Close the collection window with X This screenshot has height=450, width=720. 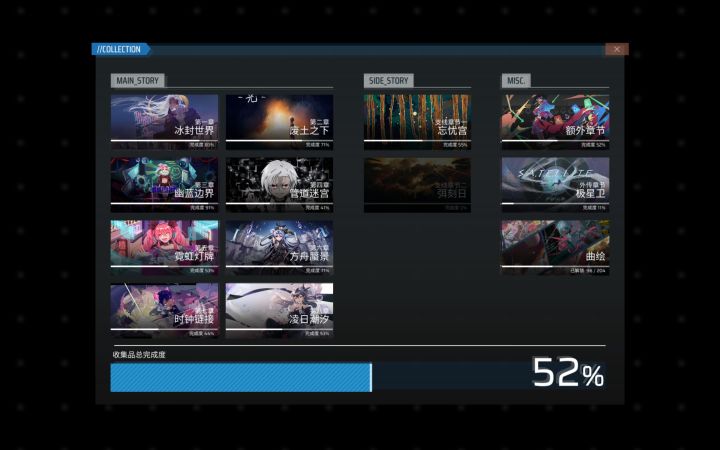coord(617,49)
